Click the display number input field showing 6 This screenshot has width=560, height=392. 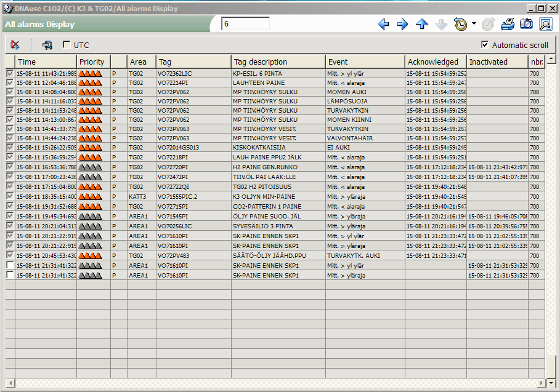[x=245, y=24]
